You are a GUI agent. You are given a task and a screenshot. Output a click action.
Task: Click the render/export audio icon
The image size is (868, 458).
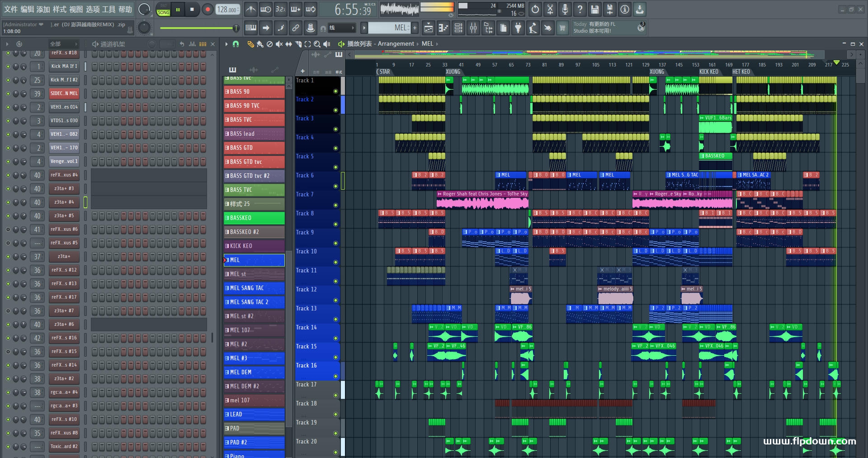(x=610, y=9)
